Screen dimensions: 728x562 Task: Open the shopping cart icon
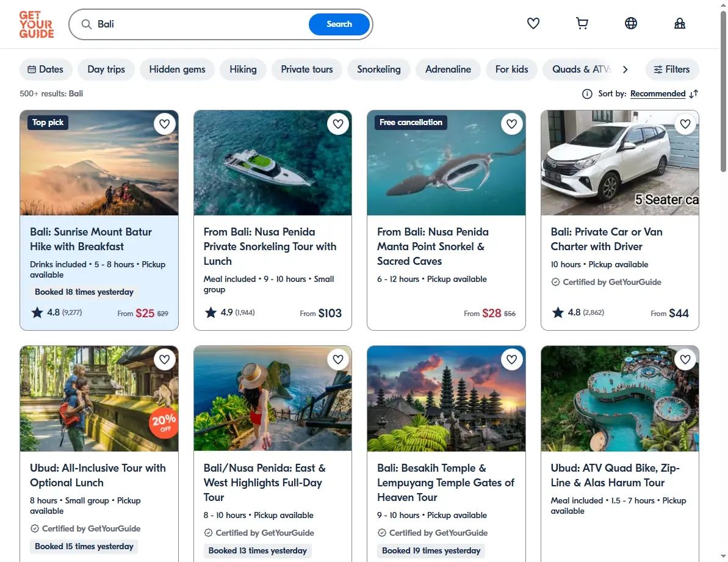point(582,23)
